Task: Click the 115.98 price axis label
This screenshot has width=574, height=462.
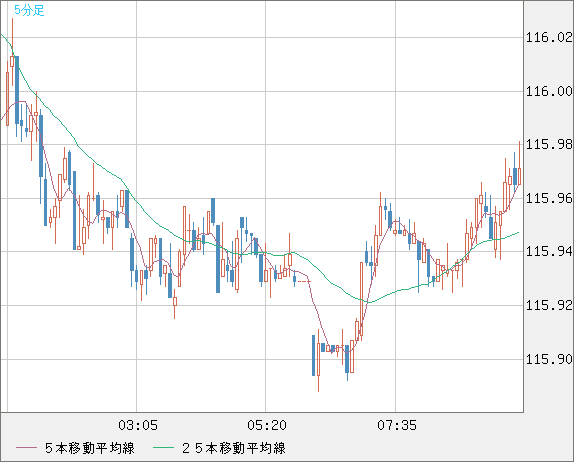Action: [549, 144]
